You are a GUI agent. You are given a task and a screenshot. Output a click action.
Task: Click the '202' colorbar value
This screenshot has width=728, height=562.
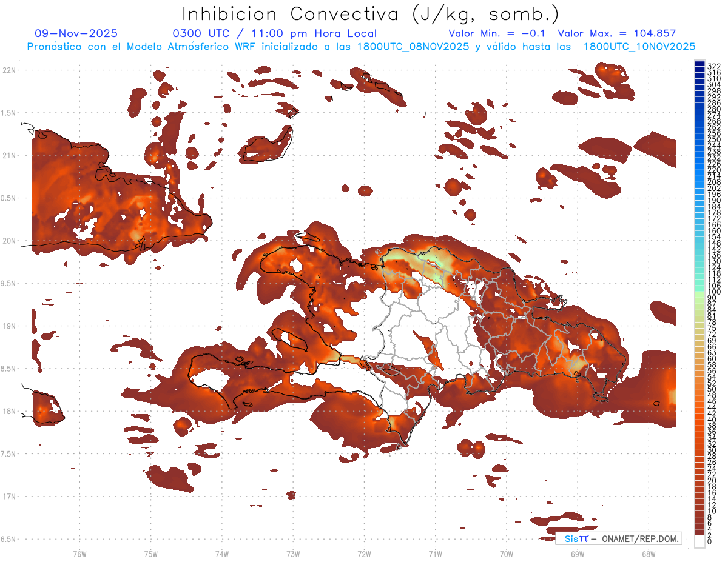(715, 188)
